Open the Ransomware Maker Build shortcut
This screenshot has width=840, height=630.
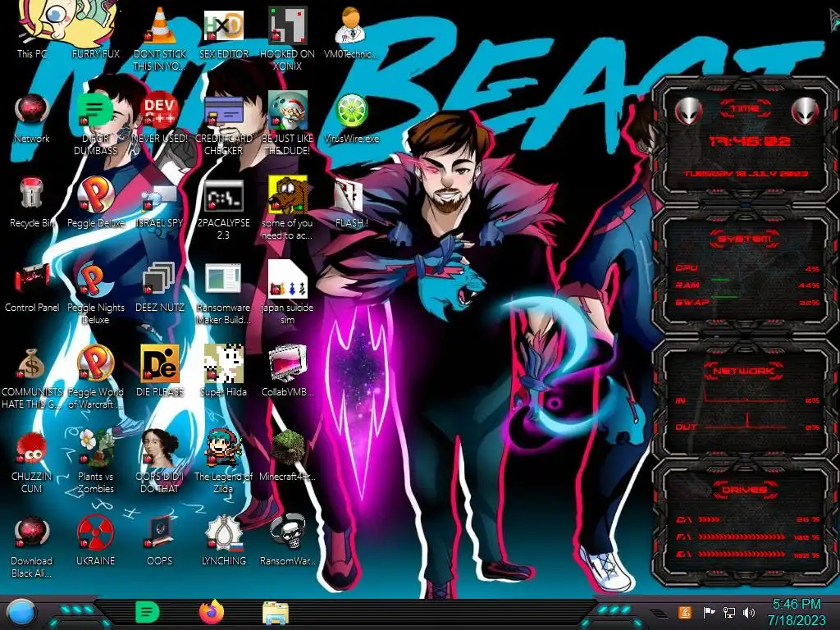[224, 293]
